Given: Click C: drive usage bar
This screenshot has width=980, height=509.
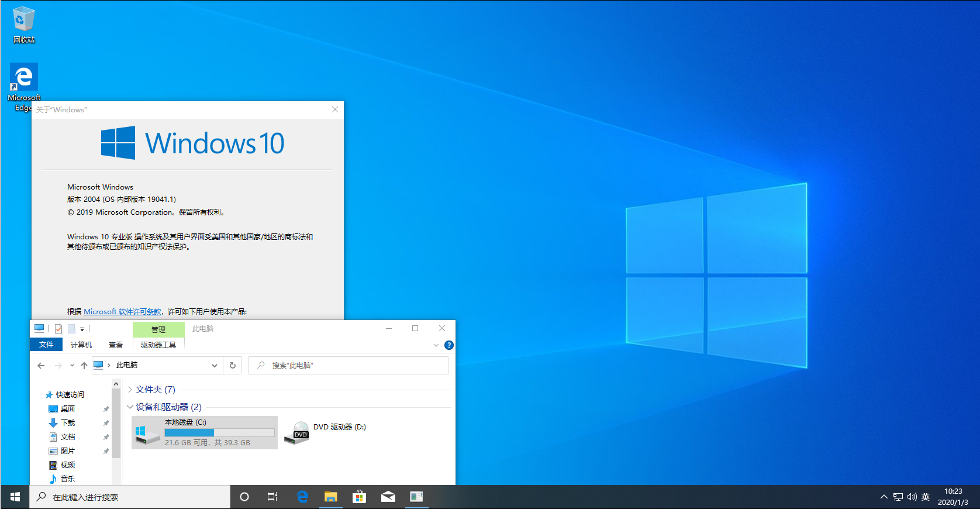Looking at the screenshot, I should 219,433.
